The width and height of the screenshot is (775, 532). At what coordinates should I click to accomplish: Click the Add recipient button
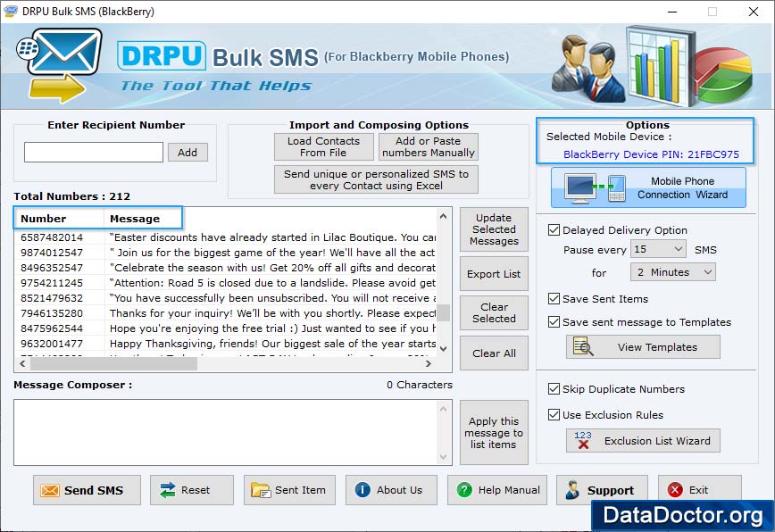(x=187, y=152)
